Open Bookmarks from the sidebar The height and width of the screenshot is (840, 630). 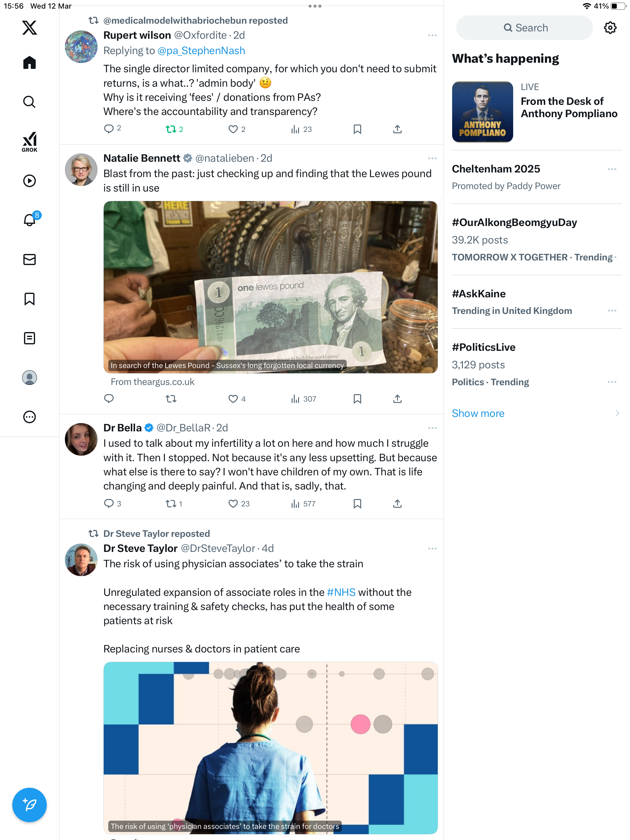(29, 299)
